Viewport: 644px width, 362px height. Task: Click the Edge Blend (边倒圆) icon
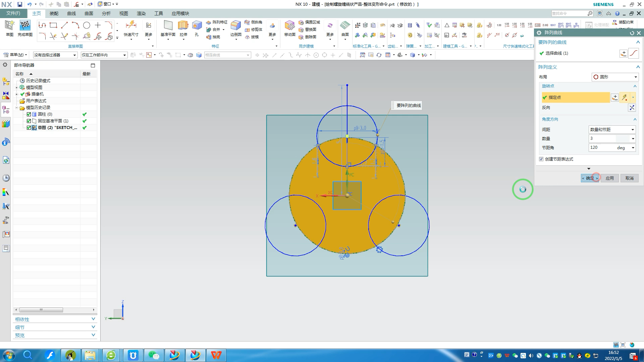click(x=236, y=26)
